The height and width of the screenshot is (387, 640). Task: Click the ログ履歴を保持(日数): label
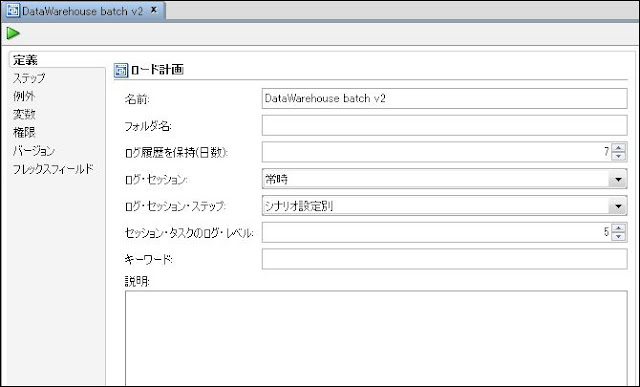point(176,153)
